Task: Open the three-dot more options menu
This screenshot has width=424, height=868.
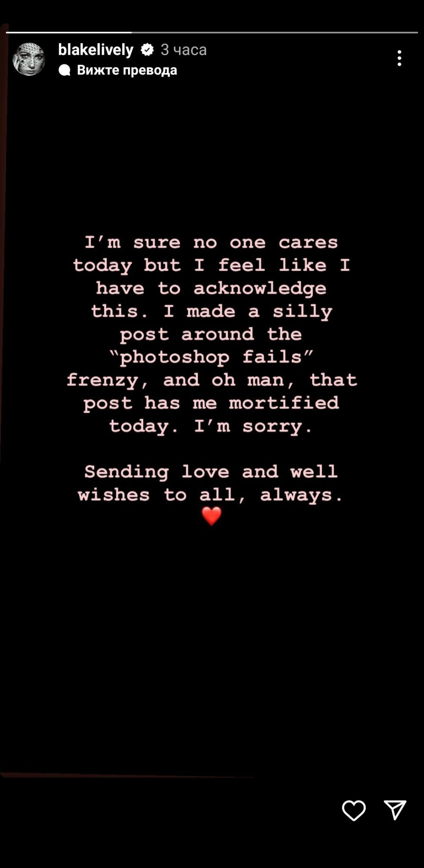Action: coord(399,58)
